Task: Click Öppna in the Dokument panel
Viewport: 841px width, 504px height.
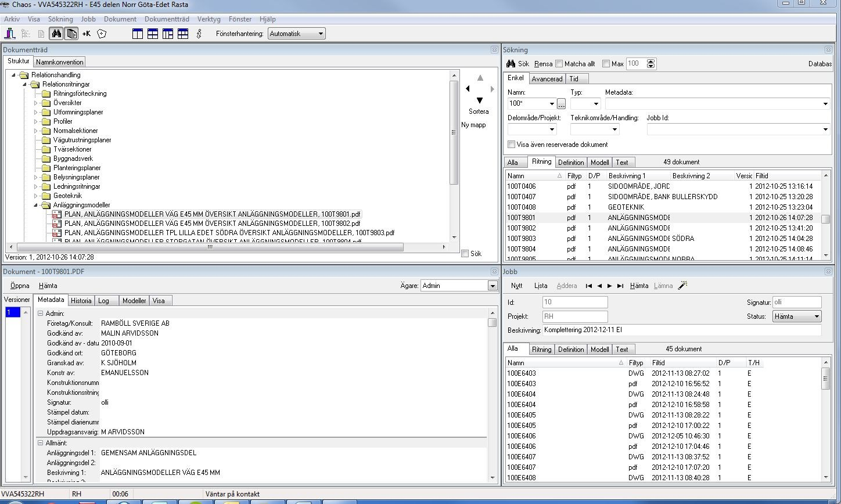Action: (x=20, y=286)
